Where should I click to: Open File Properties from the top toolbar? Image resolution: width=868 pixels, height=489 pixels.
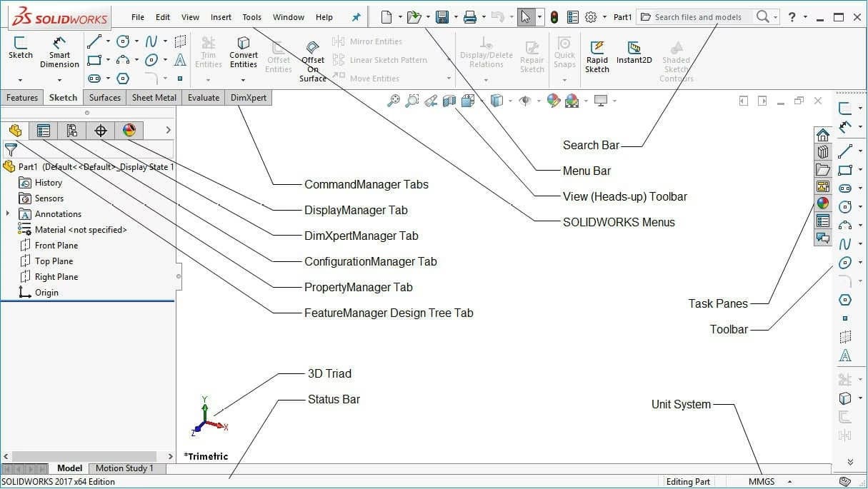click(x=573, y=16)
